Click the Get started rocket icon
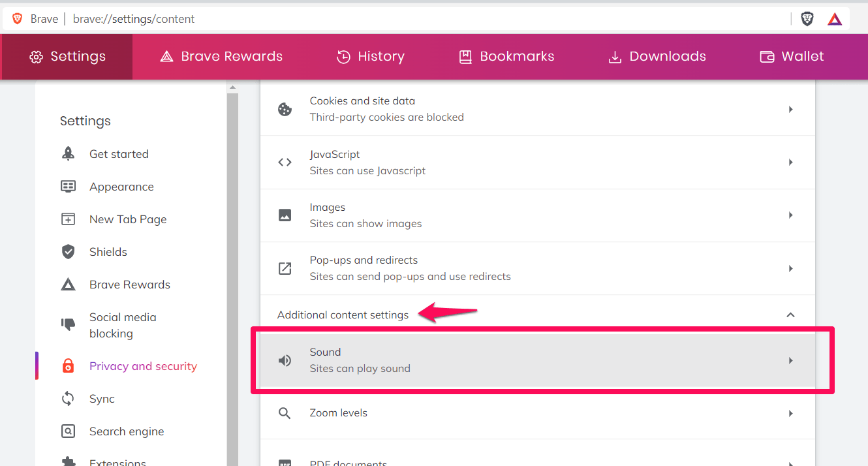The image size is (868, 466). (x=68, y=154)
